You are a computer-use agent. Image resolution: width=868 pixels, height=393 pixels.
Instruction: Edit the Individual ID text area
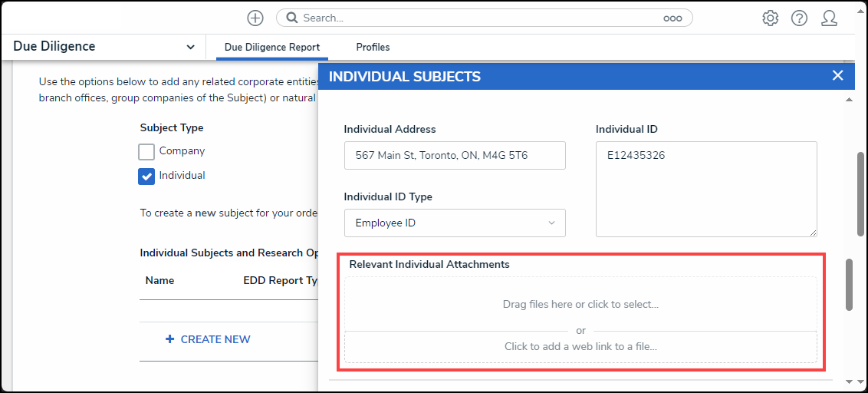click(706, 189)
